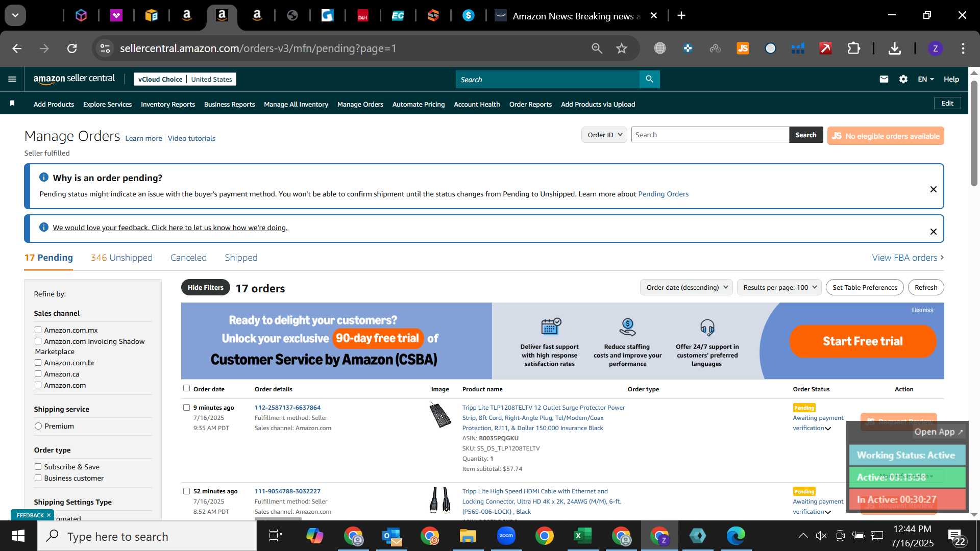Open the tab search dropdown arrow
The height and width of the screenshot is (551, 980).
click(15, 15)
